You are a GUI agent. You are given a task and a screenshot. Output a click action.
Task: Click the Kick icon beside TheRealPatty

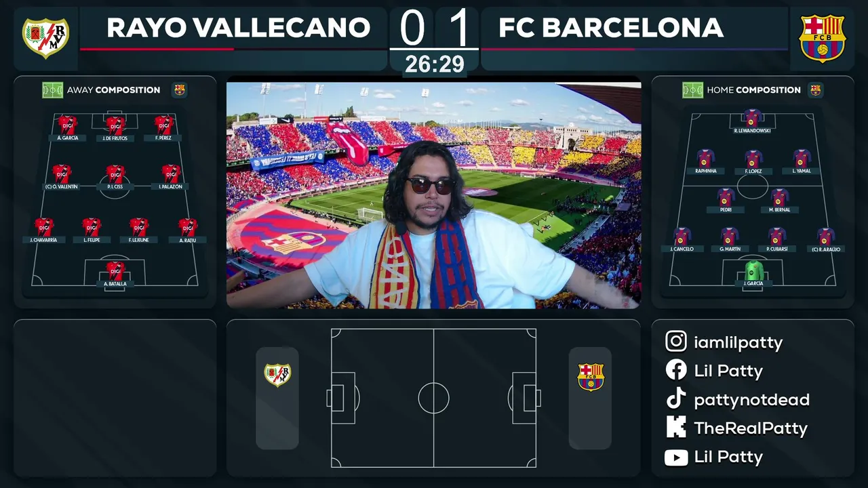tap(676, 428)
